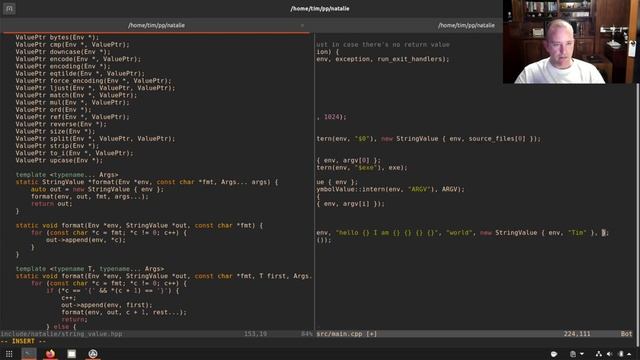Viewport: 640px width, 360px height.
Task: Switch to the left /home/tim/pp/natalie tab
Action: tap(156, 25)
